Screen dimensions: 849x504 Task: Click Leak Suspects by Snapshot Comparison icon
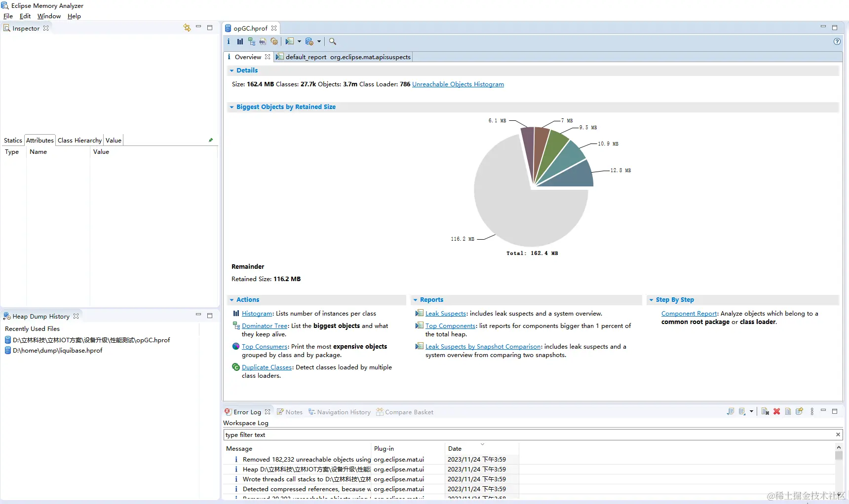pyautogui.click(x=420, y=346)
